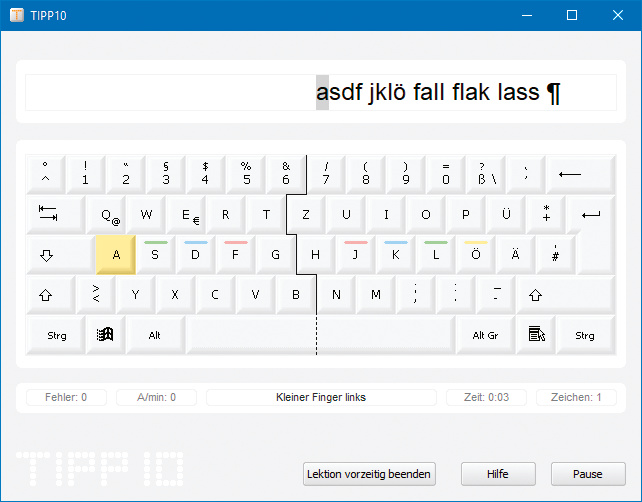Click the plus asterisk key
642x502 pixels.
click(x=546, y=215)
